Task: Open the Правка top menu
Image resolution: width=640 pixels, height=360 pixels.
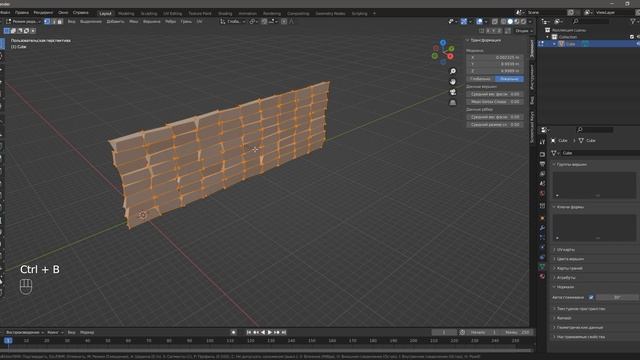Action: [22, 13]
